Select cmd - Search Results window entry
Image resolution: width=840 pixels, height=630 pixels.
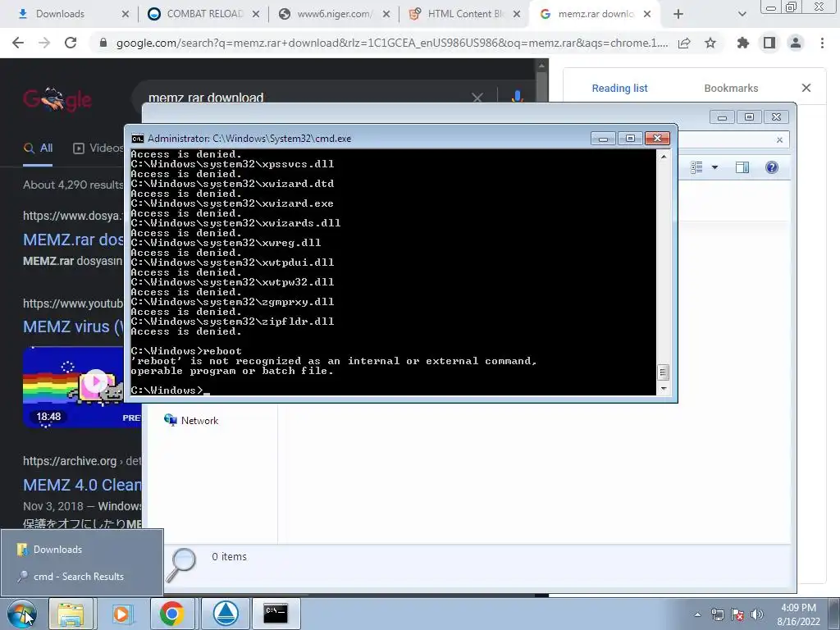click(x=81, y=577)
